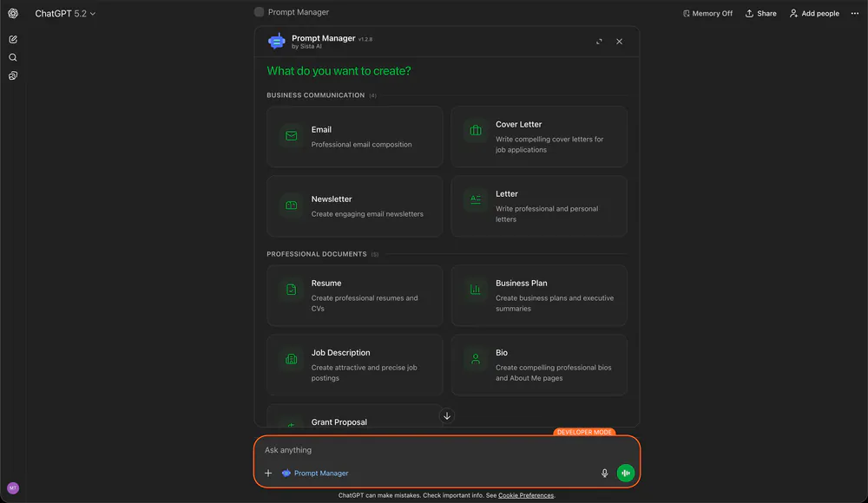Screen dimensions: 868x503
Task: Open the search chats magnifier icon
Action: point(13,57)
